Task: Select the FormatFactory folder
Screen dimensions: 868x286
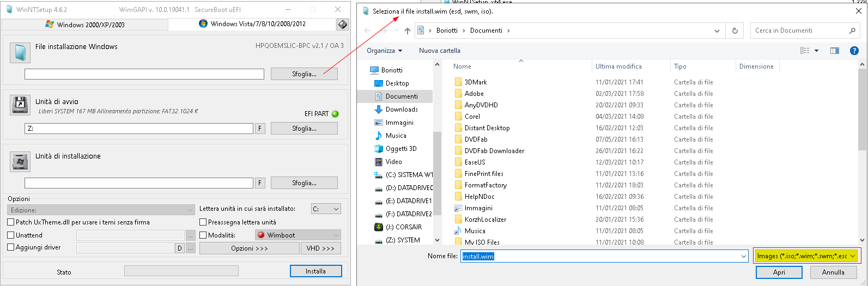Action: point(485,185)
